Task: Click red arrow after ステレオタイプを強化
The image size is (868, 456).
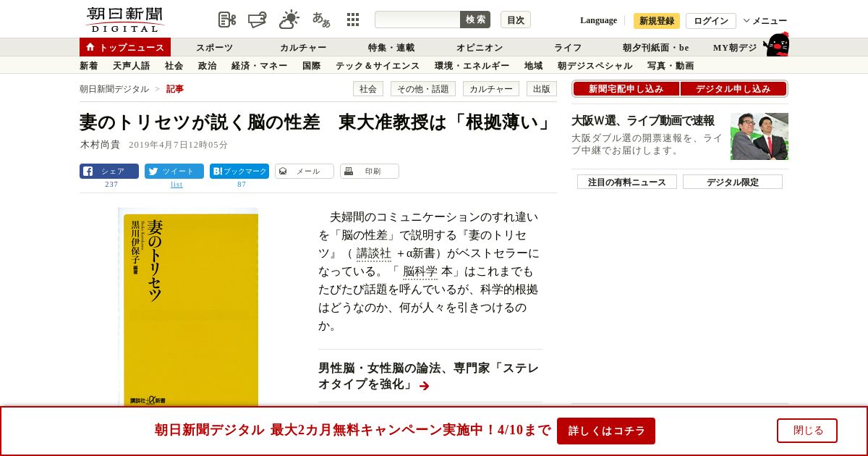Action: click(x=424, y=386)
